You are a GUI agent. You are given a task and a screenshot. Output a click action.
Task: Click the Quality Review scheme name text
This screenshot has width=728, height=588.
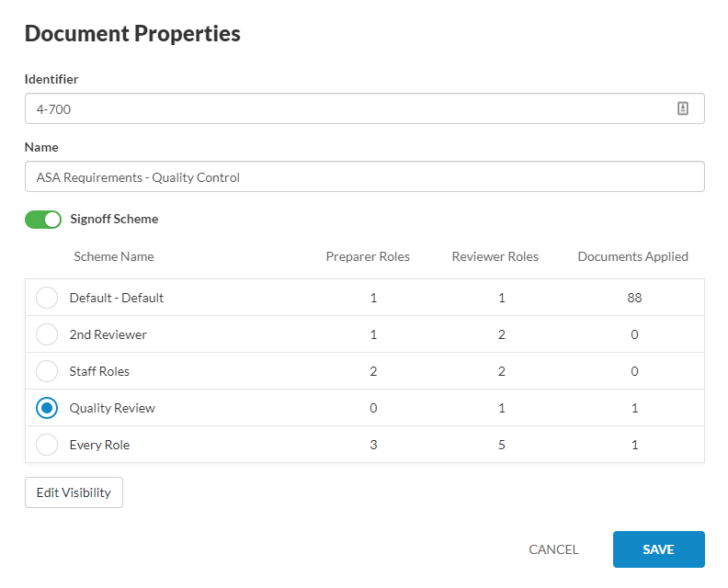point(112,408)
